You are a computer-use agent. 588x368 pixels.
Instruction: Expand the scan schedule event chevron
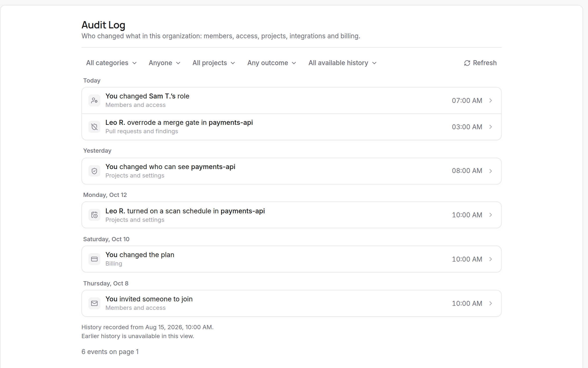(491, 215)
